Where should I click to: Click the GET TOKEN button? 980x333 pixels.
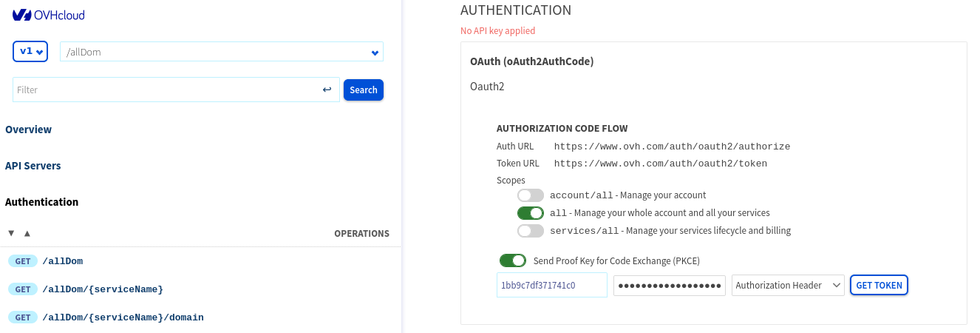[x=879, y=285]
